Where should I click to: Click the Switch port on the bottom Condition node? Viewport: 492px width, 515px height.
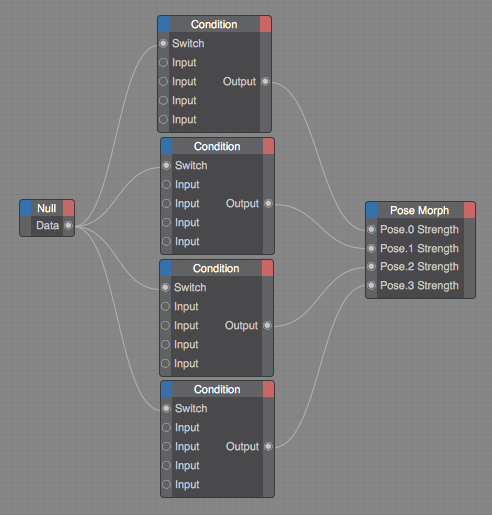tap(166, 408)
